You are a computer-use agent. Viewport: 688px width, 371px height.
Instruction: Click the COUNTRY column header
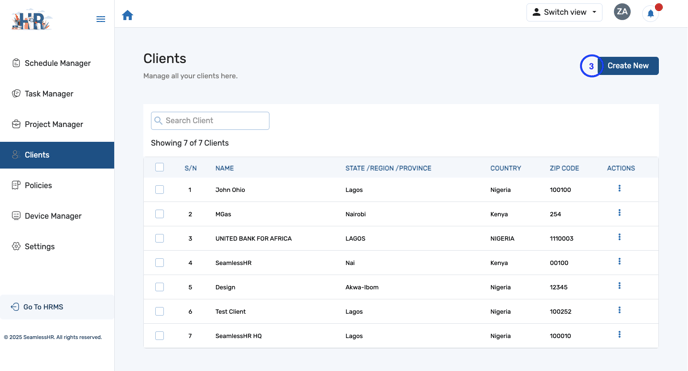[x=505, y=168]
